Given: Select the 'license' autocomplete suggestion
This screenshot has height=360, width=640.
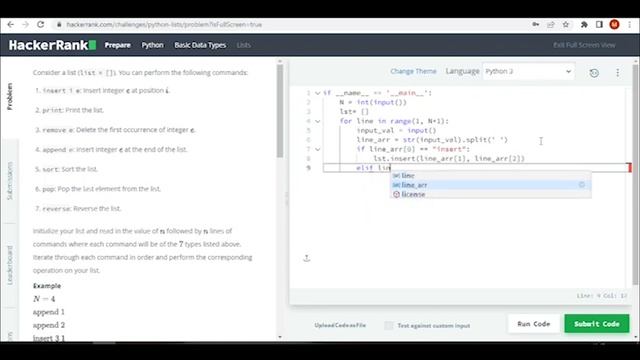Looking at the screenshot, I should click(490, 194).
